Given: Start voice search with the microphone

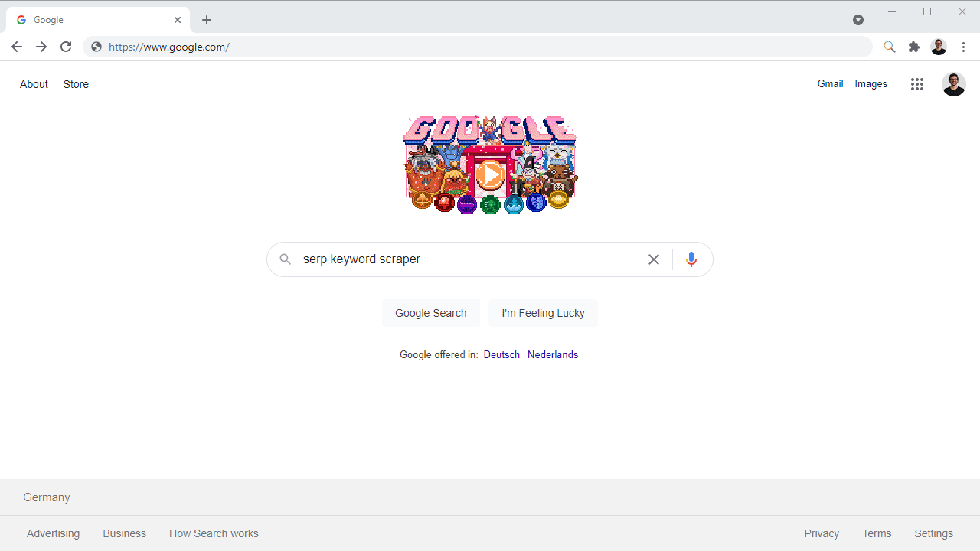Looking at the screenshot, I should tap(691, 259).
